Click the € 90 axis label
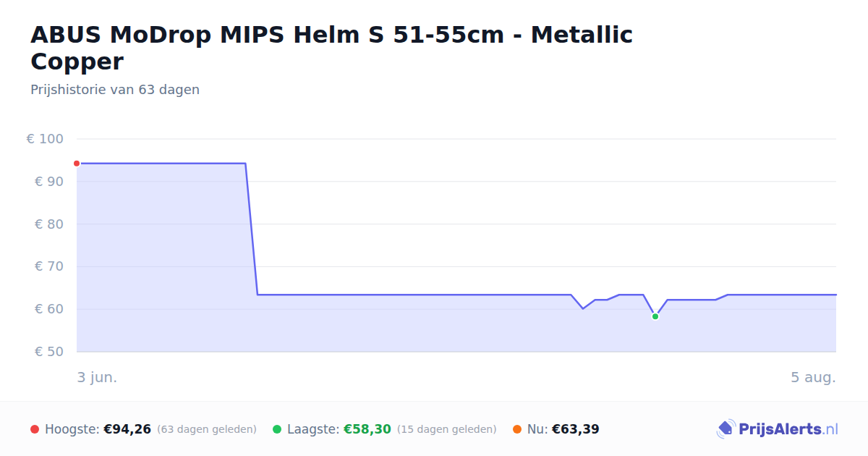The width and height of the screenshot is (868, 456). point(49,182)
